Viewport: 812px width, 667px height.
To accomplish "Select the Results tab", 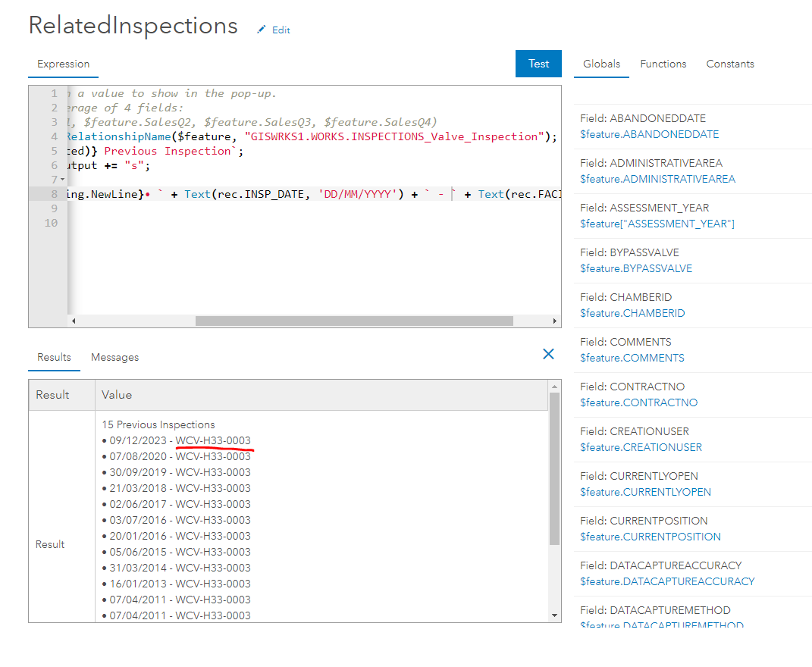I will coord(54,357).
